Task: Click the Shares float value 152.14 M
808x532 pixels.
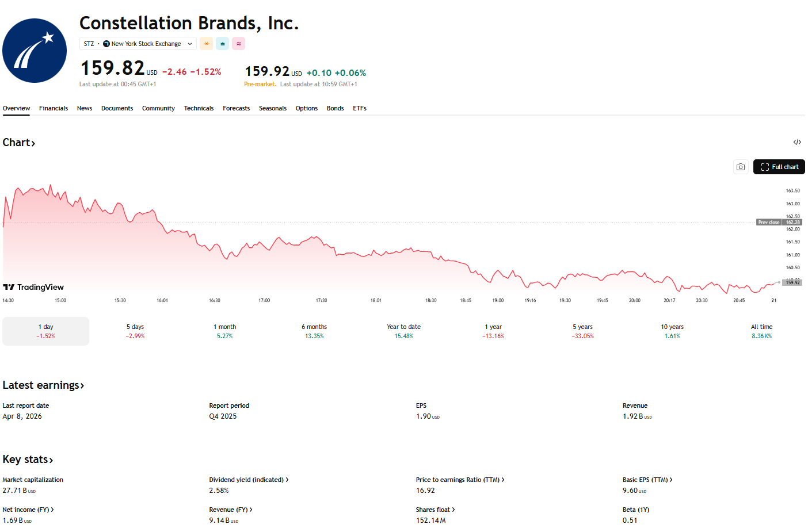Action: pos(430,520)
